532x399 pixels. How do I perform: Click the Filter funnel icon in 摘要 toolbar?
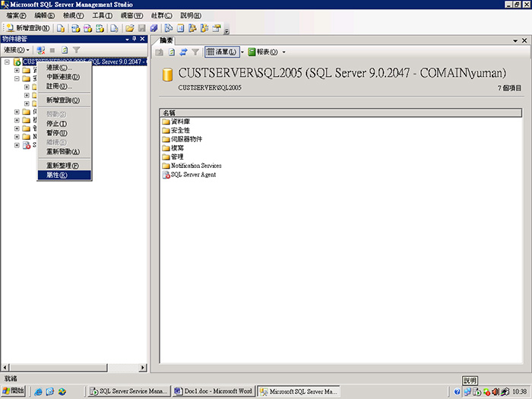pyautogui.click(x=195, y=52)
